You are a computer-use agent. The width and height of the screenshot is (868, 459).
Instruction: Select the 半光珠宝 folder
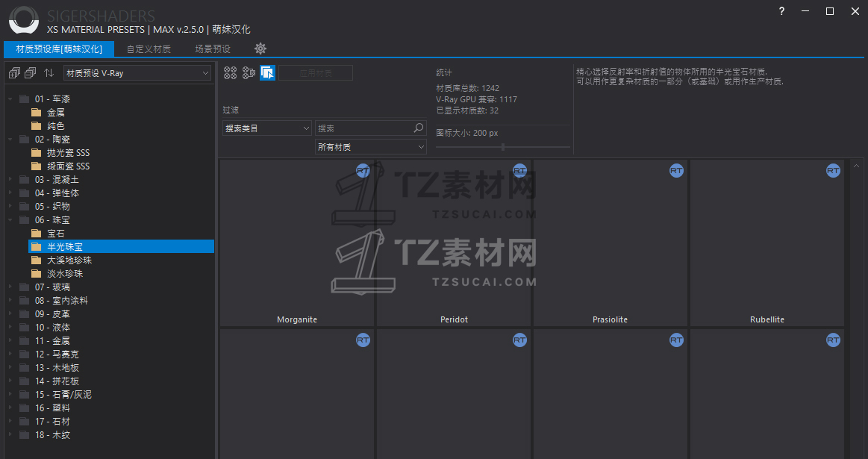[121, 246]
